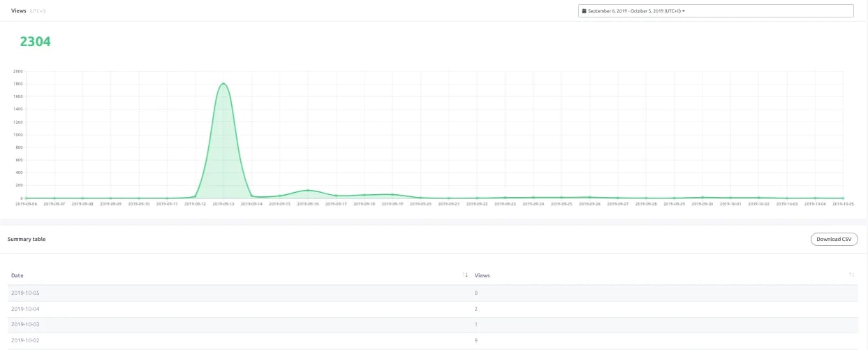
Task: Click the chart data point at 2019-10-05
Action: coord(843,198)
